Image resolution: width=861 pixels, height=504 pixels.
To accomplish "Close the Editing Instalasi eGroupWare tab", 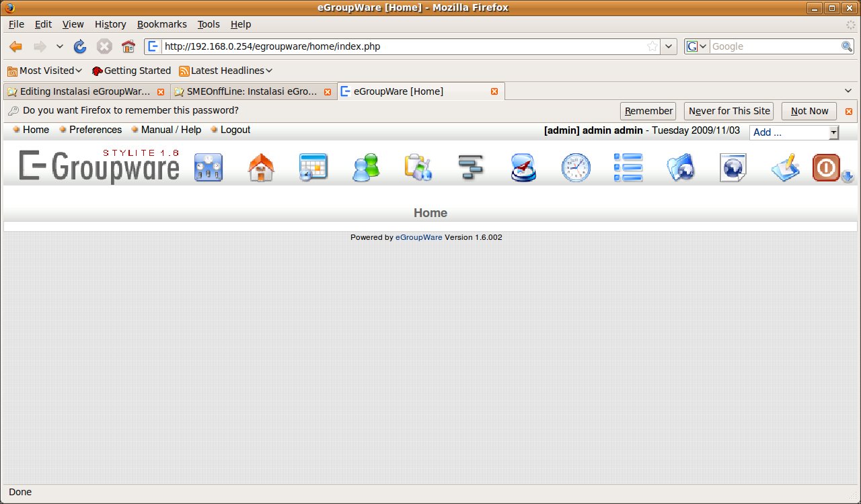I will pyautogui.click(x=161, y=91).
